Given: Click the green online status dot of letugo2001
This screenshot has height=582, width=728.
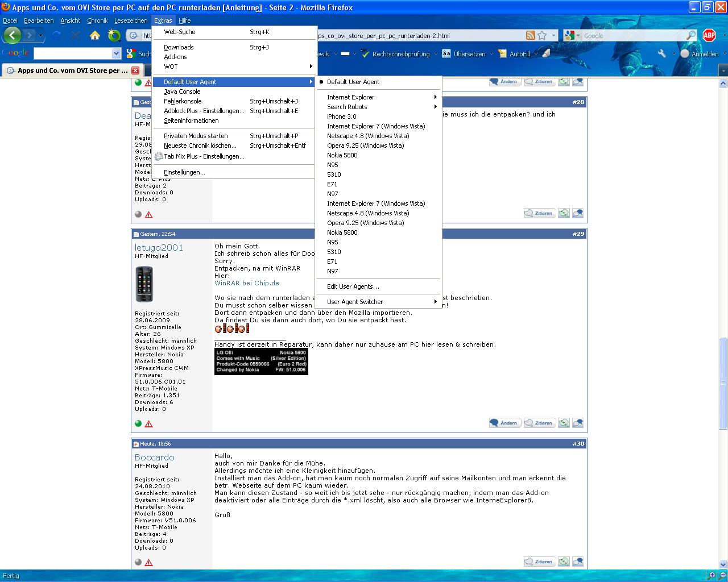Looking at the screenshot, I should point(138,423).
